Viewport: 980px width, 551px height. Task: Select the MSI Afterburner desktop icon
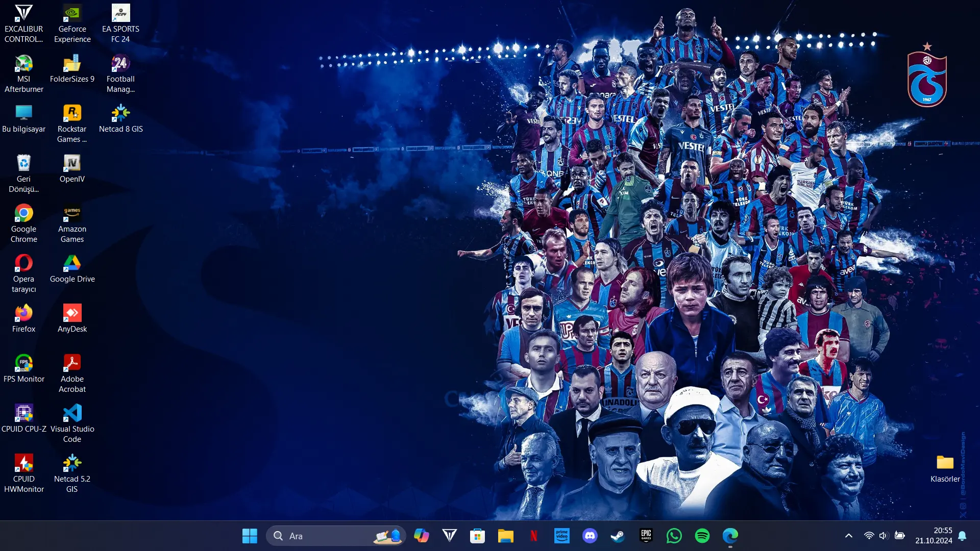pyautogui.click(x=23, y=73)
